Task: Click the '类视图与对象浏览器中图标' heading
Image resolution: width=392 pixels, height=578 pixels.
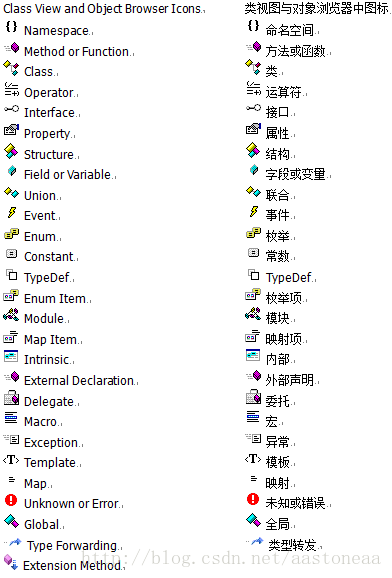Action: (x=317, y=8)
